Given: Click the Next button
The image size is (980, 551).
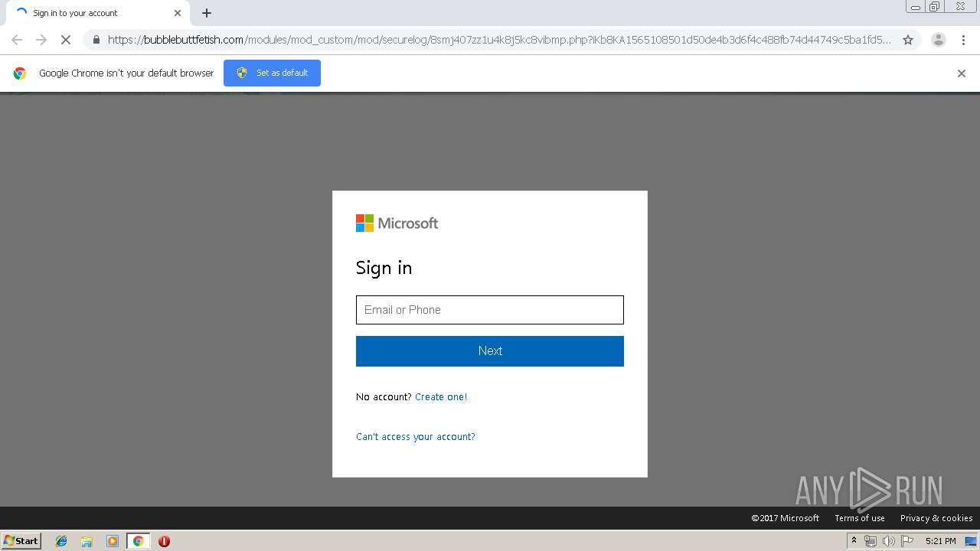Looking at the screenshot, I should click(x=490, y=351).
